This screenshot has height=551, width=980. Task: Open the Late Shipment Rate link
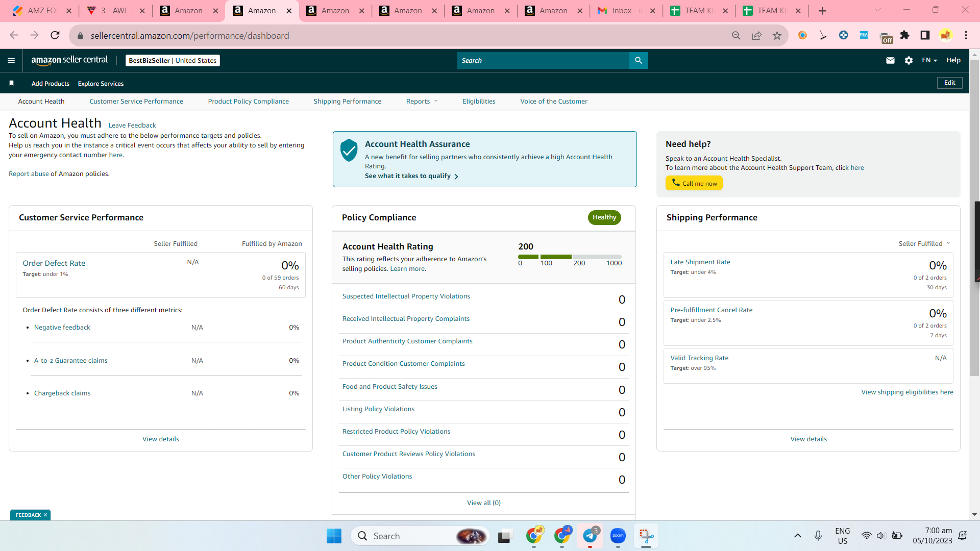tap(700, 262)
